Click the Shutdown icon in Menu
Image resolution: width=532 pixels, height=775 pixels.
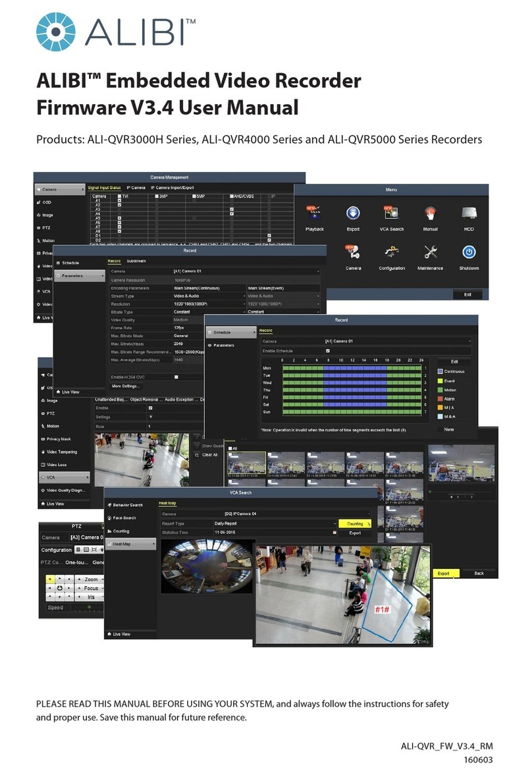coord(469,252)
